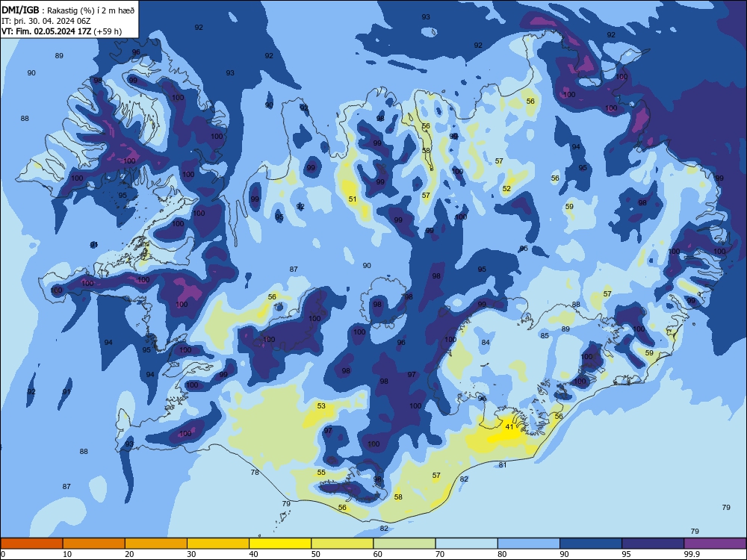Select the amber 30–40 legend swatch
The image size is (747, 560).
coord(218,544)
